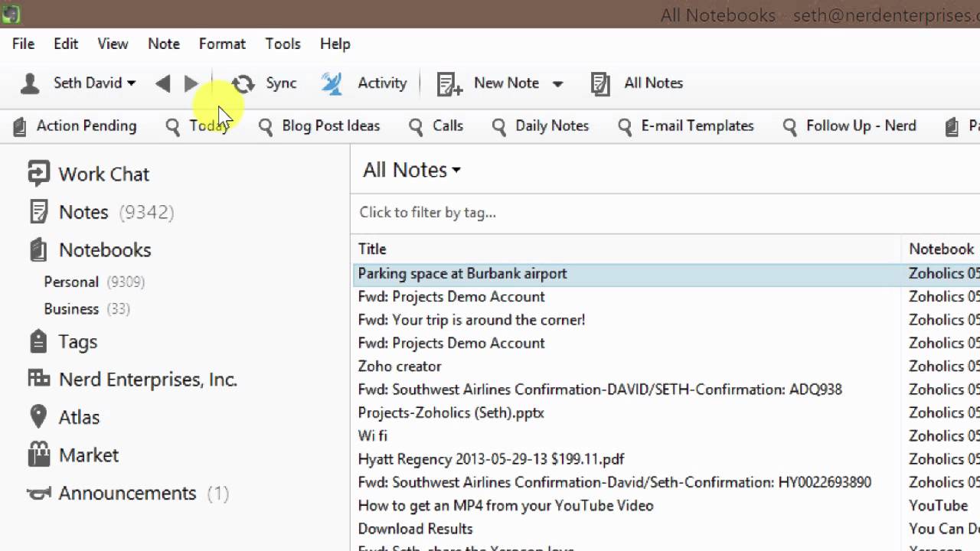Click the All Notes toolbar label
This screenshot has height=551, width=980.
pos(653,83)
